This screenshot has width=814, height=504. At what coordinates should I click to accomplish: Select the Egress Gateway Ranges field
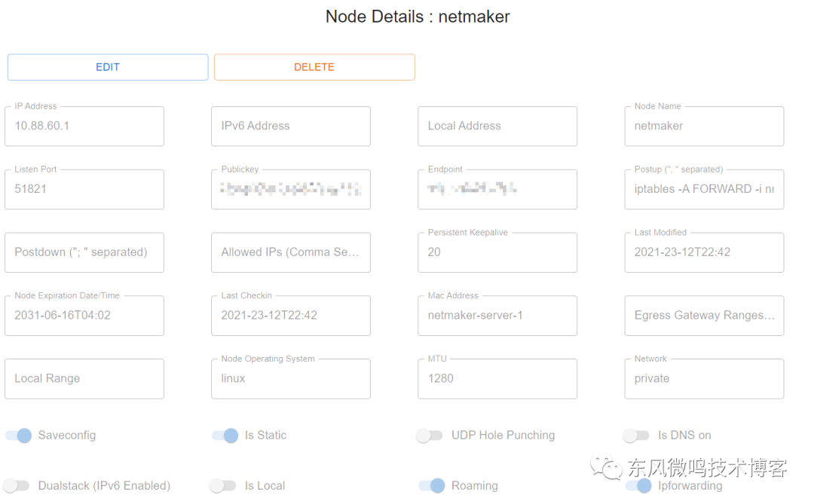pyautogui.click(x=704, y=316)
